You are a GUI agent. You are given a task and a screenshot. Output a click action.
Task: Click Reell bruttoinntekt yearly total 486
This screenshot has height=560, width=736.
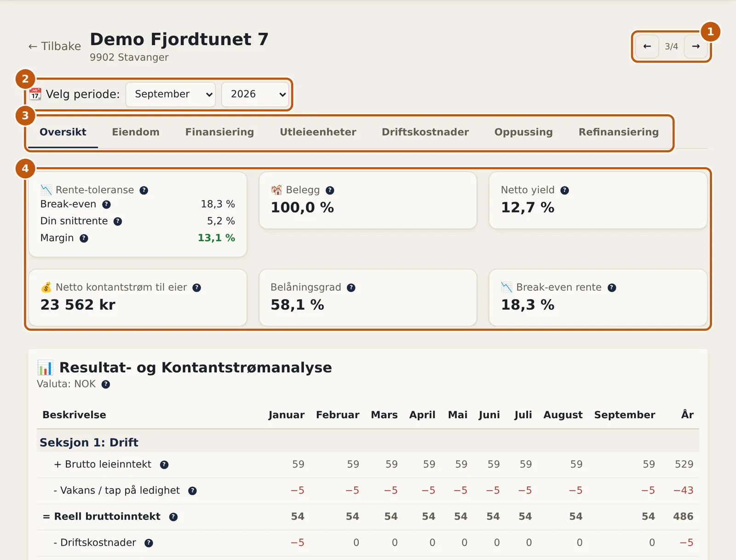[683, 516]
